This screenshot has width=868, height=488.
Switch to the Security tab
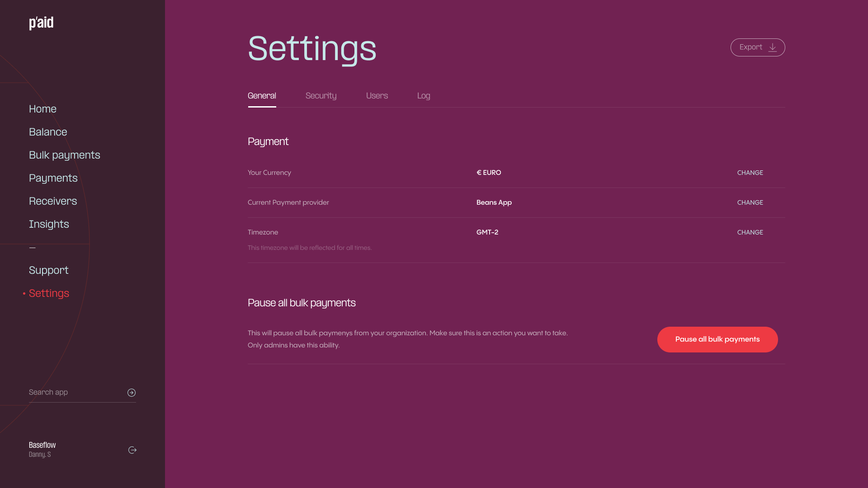coord(321,96)
